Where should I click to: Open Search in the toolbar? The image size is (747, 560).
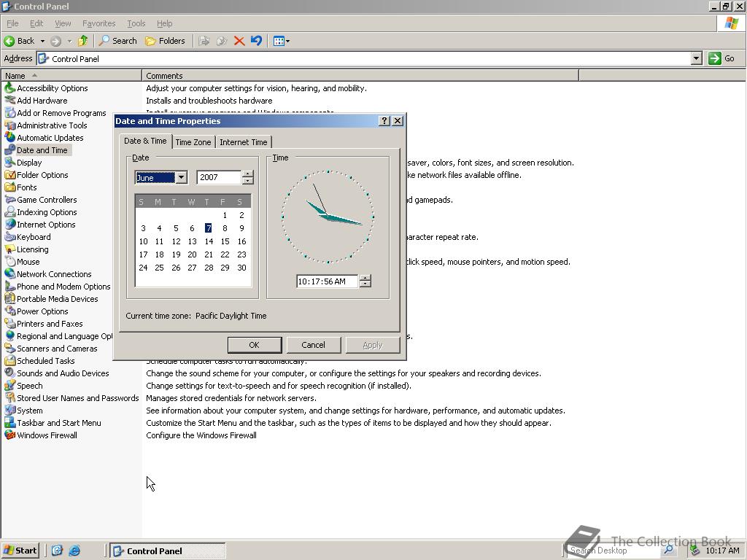(x=117, y=41)
